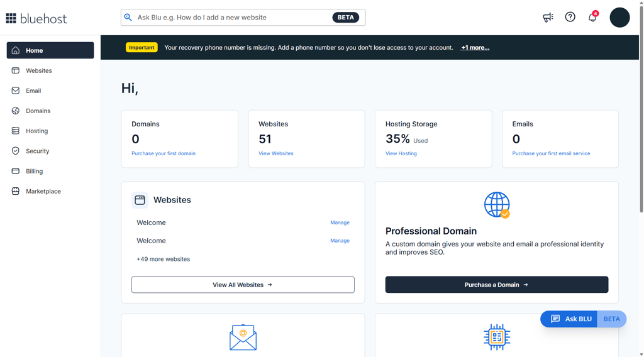Click the +49 more websites text
The width and height of the screenshot is (644, 357).
pos(164,259)
